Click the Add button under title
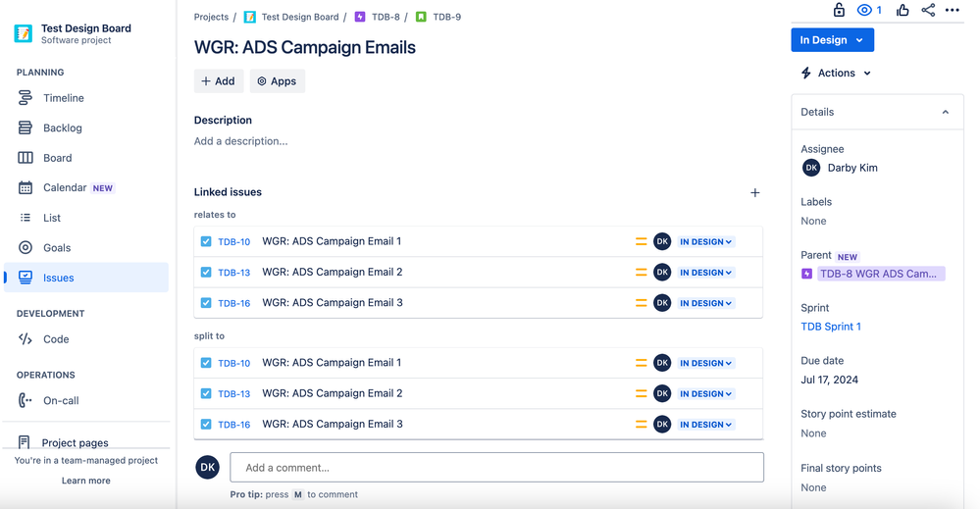 [218, 81]
